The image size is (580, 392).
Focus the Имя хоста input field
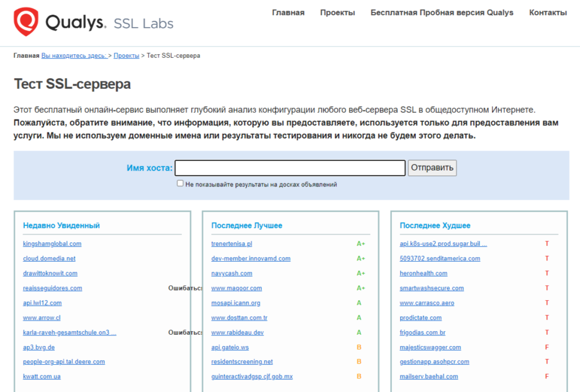(289, 168)
